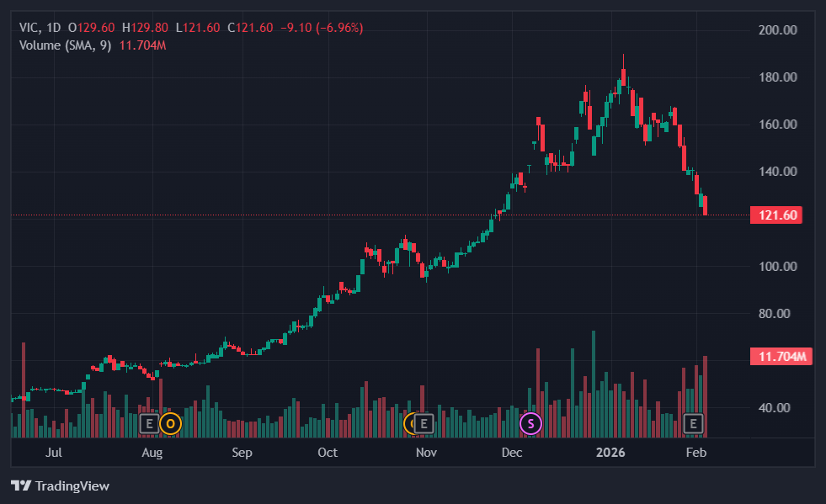Click the -9.10 (-6.96%) change value
The height and width of the screenshot is (504, 826).
[x=324, y=28]
